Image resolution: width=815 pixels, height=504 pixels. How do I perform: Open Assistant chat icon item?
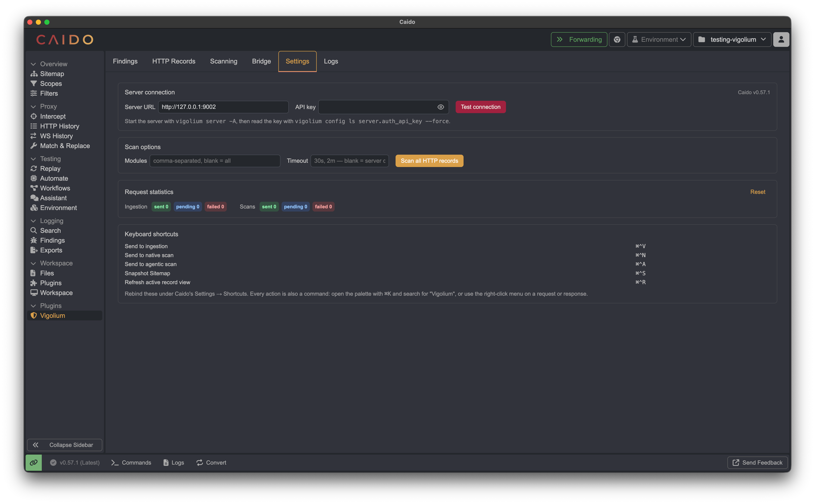coord(64,198)
